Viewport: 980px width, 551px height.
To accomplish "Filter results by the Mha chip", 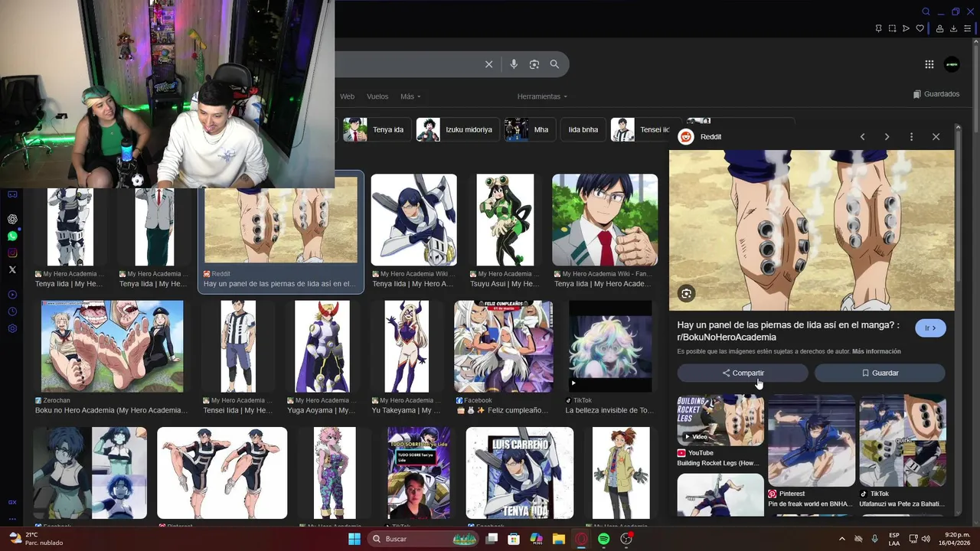I will (x=530, y=129).
